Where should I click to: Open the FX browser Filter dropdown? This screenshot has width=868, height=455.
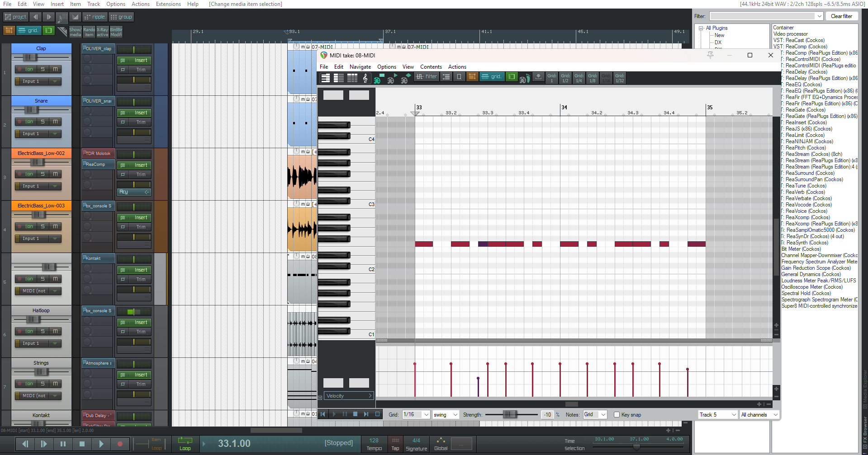766,16
